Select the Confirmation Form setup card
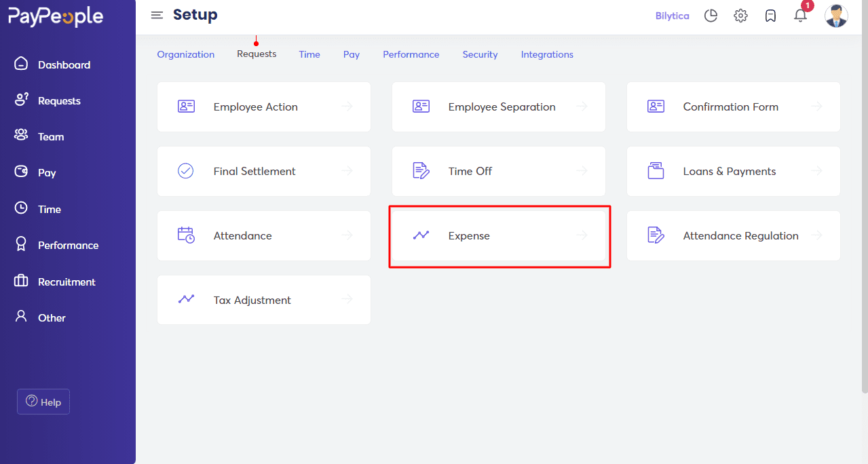The image size is (868, 464). click(x=734, y=107)
